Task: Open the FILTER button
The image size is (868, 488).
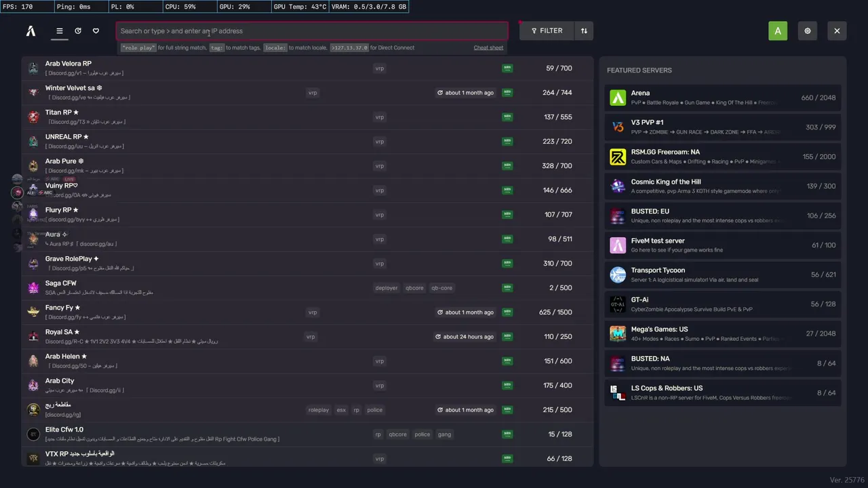Action: (x=547, y=30)
